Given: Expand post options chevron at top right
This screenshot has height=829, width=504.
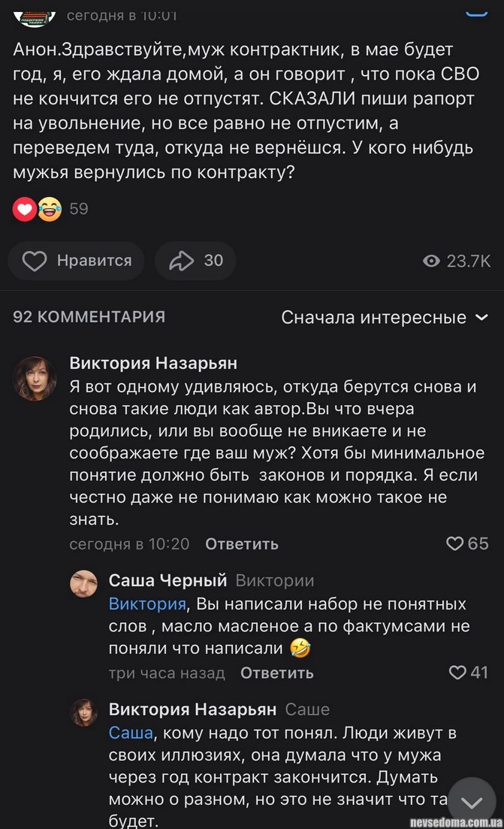Looking at the screenshot, I should [x=475, y=12].
